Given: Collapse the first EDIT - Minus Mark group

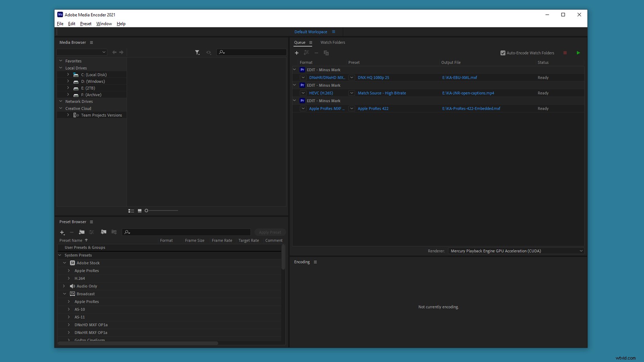Looking at the screenshot, I should pos(294,70).
